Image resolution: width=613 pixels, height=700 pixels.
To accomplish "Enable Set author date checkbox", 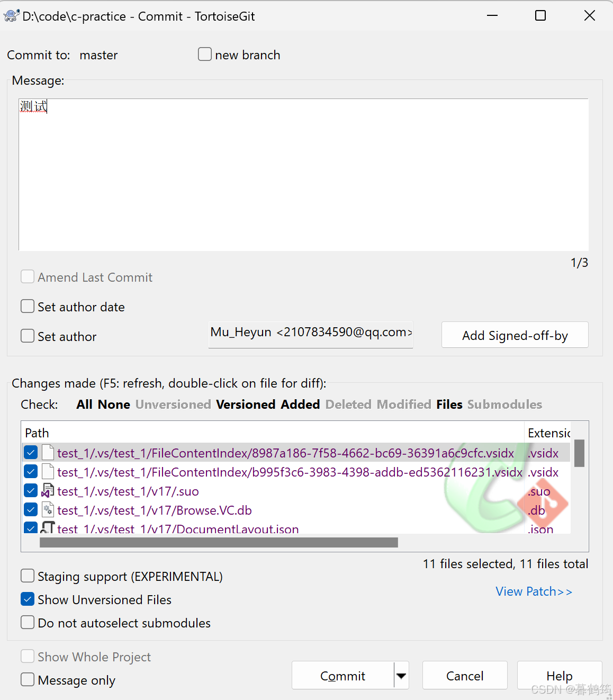I will click(28, 307).
